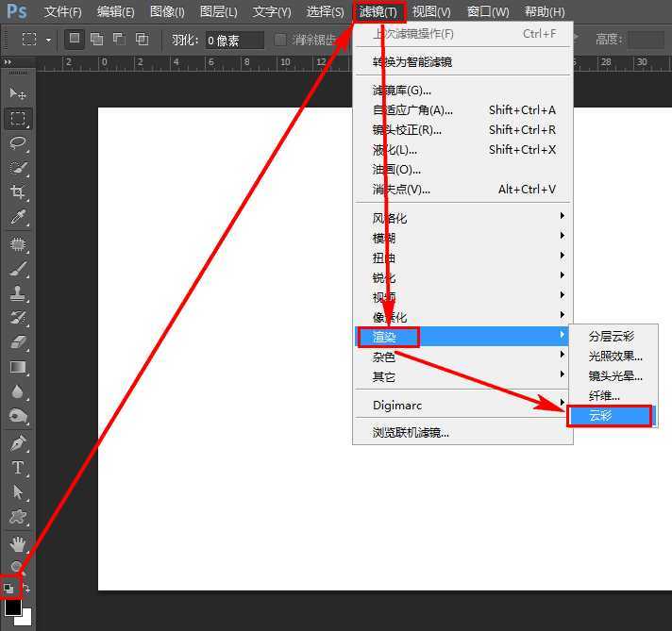Select the Eyedropper tool

point(18,218)
